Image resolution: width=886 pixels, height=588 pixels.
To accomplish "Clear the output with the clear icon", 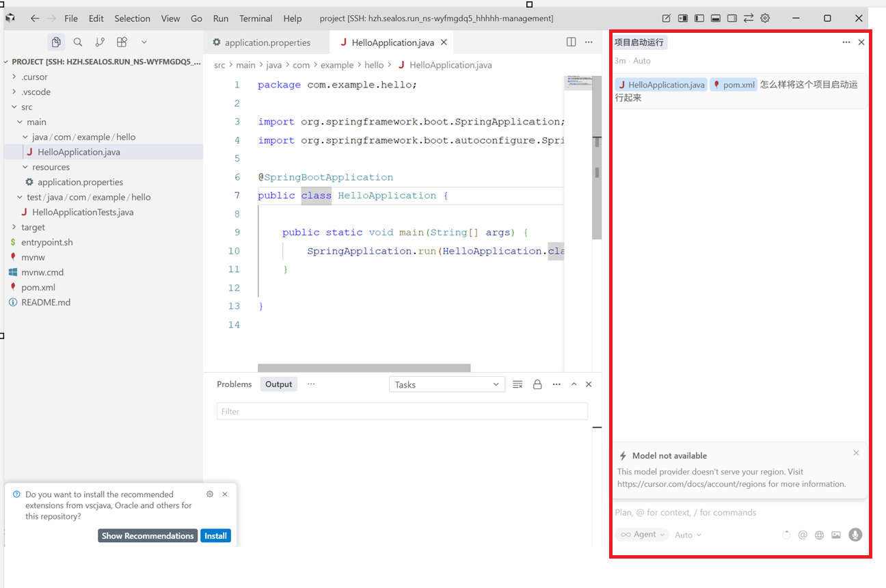I will tap(518, 384).
